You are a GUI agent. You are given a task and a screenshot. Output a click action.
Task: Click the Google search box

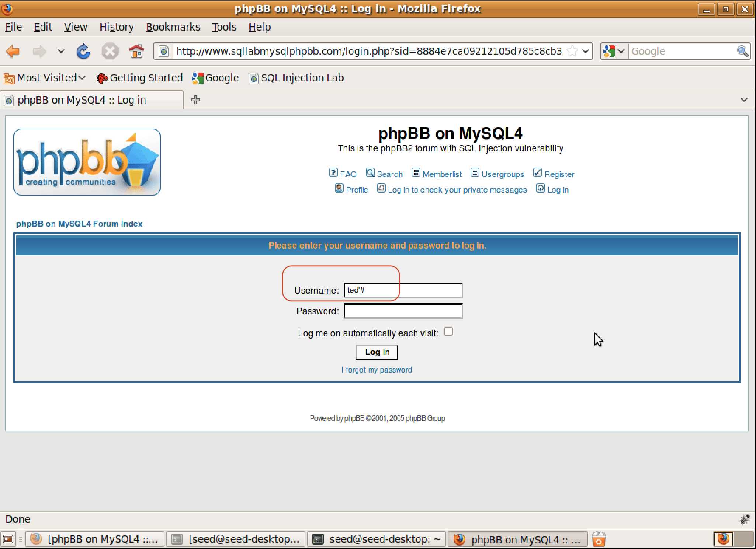682,51
